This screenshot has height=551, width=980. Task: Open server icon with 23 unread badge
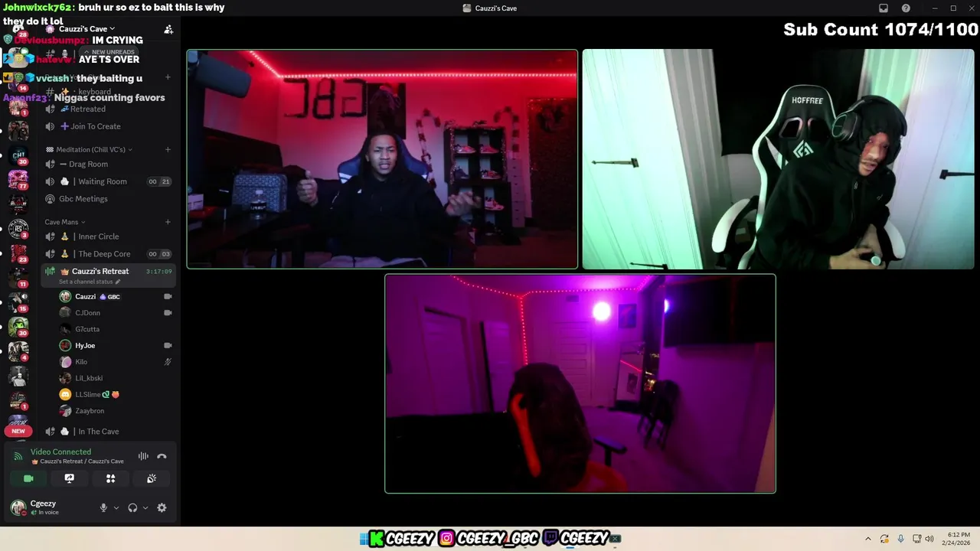click(x=18, y=253)
